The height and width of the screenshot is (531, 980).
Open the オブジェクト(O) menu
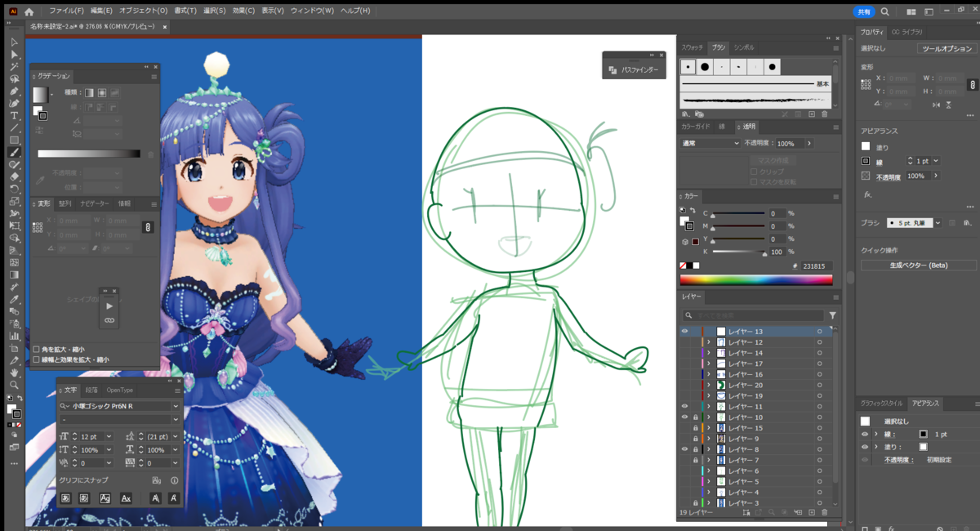coord(144,11)
